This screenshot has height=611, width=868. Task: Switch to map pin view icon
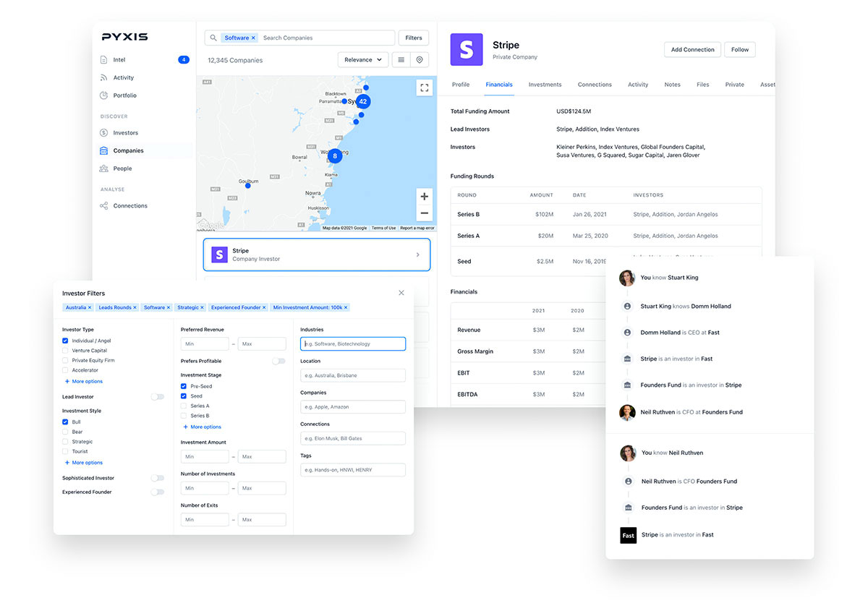[x=420, y=60]
